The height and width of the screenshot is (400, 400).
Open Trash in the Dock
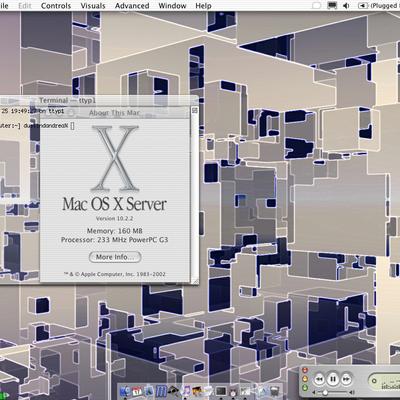click(274, 391)
